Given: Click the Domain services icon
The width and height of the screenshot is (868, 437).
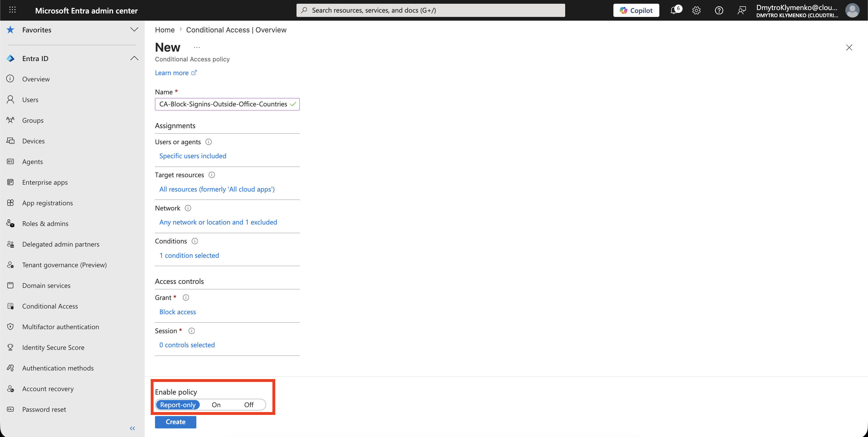Looking at the screenshot, I should [x=10, y=285].
